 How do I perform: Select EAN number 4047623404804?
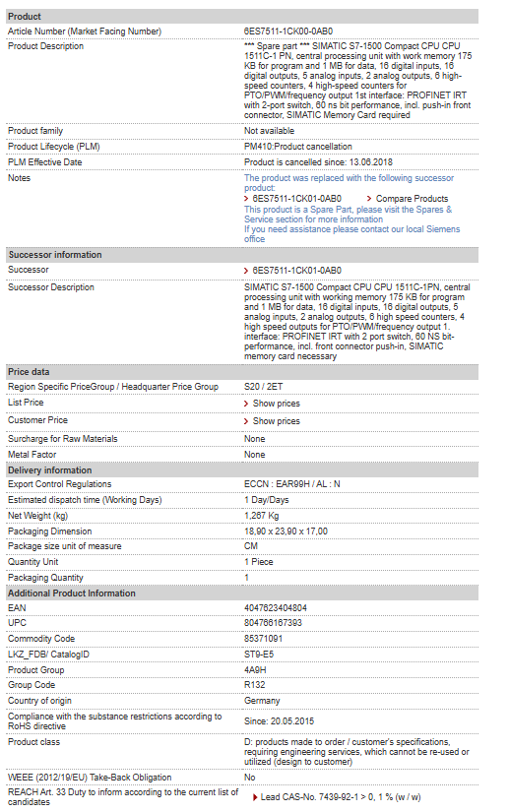(276, 608)
